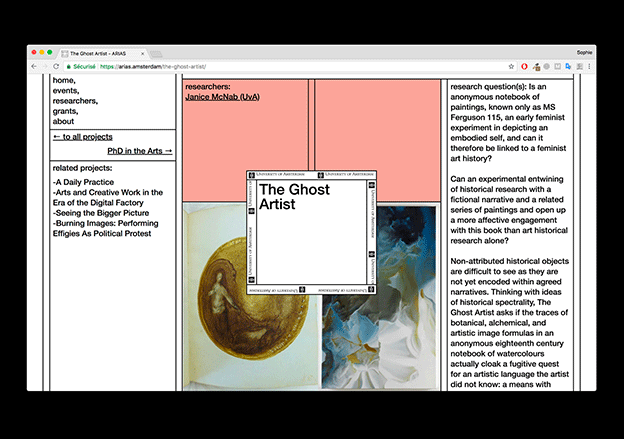The image size is (624, 439).
Task: Open the Janice McNab (UvA) researcher link
Action: pos(224,97)
